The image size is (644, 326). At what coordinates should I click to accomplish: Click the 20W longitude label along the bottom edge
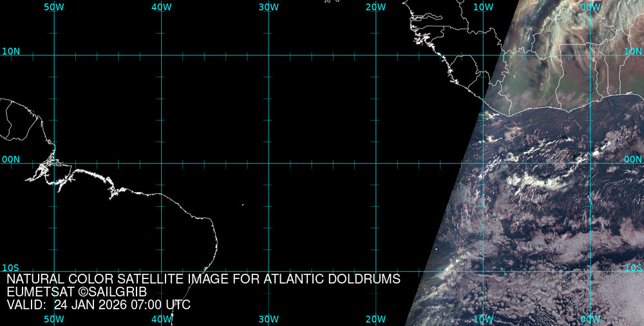tap(375, 319)
